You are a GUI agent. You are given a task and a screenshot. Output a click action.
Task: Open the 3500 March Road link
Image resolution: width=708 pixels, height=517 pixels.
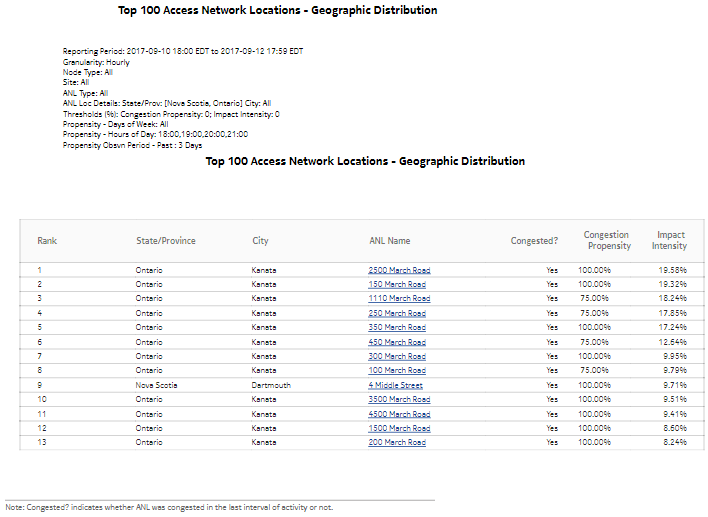[x=399, y=399]
